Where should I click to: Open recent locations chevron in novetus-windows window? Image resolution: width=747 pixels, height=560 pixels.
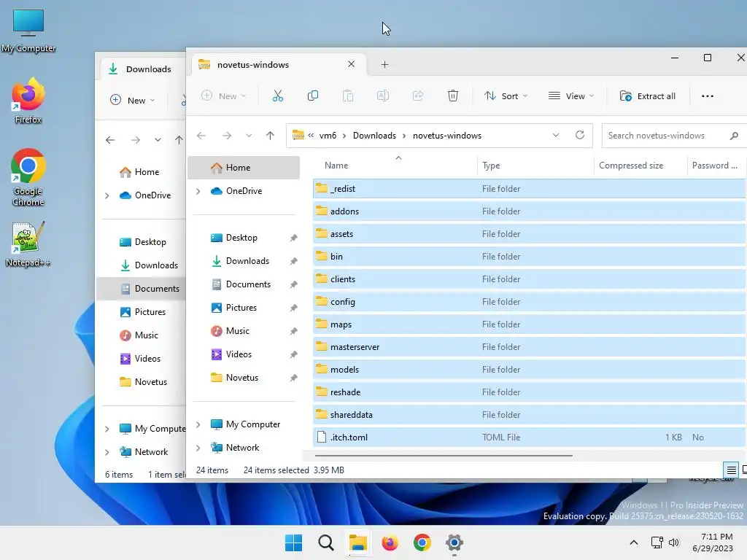[249, 136]
